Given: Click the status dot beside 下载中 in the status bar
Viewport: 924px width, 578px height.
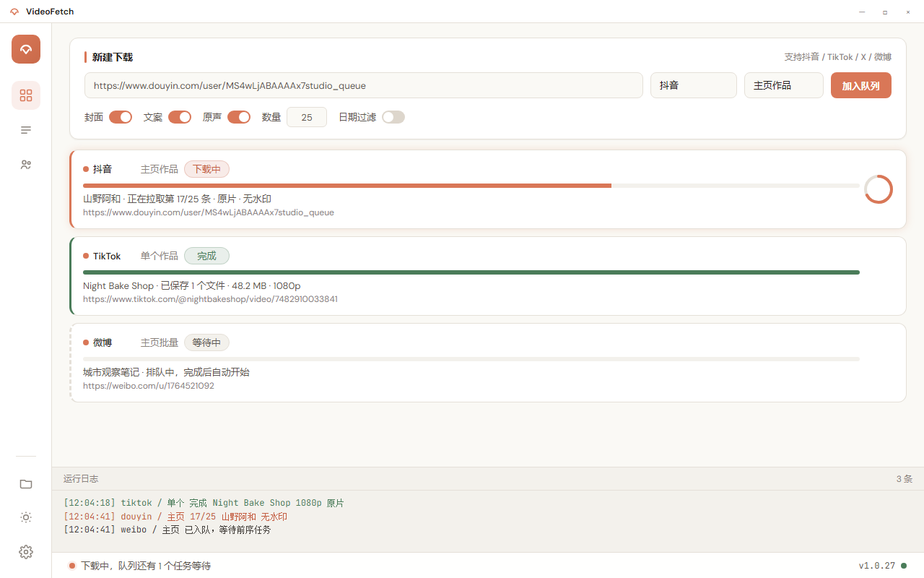Looking at the screenshot, I should [72, 566].
